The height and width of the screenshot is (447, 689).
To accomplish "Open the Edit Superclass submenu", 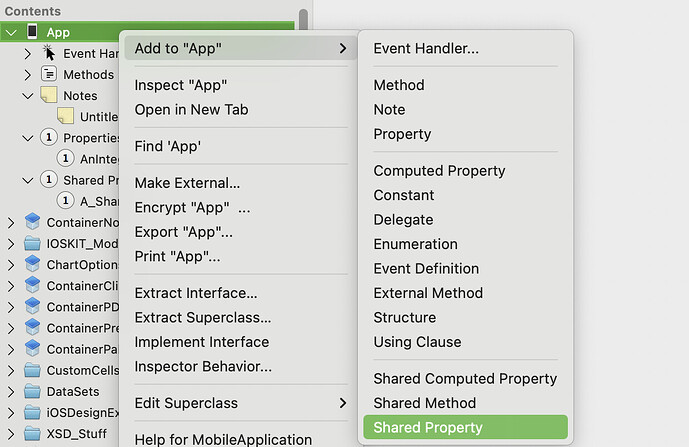I will [240, 403].
